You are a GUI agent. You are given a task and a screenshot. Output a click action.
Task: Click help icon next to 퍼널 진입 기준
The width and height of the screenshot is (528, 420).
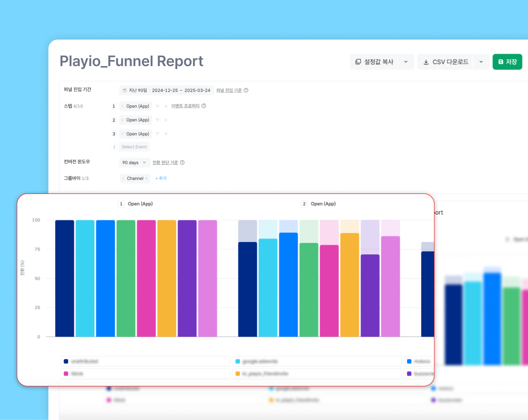tap(246, 90)
